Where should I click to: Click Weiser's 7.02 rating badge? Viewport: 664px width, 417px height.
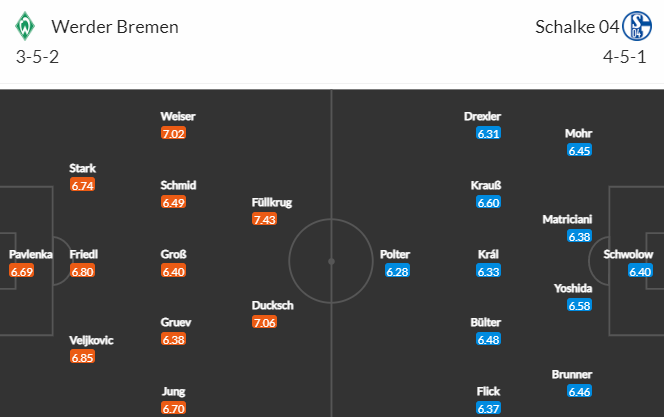point(173,133)
